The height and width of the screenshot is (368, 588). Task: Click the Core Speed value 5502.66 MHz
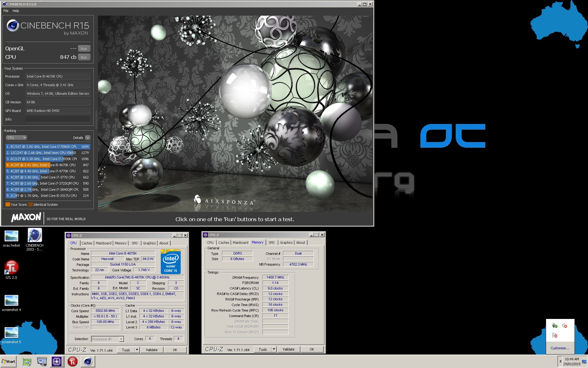pyautogui.click(x=105, y=311)
